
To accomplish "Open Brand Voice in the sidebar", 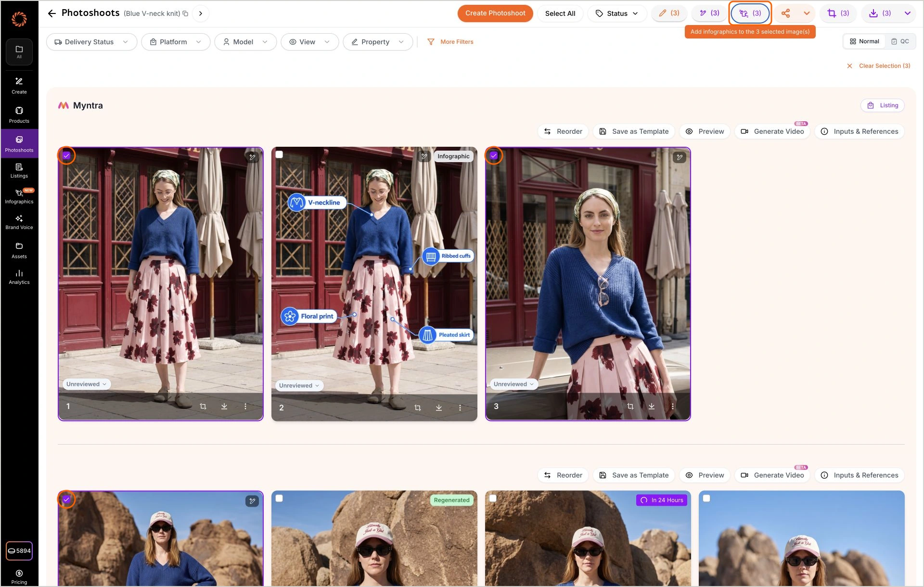I will (19, 222).
